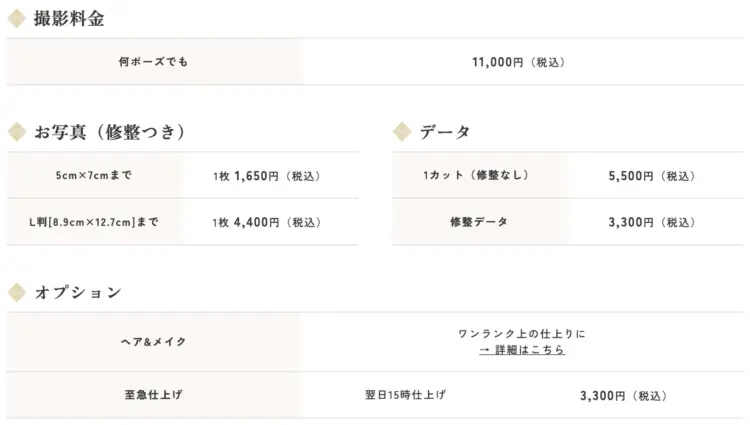Screen dimensions: 750x425
Task: Click the 11,000円（税込） price
Action: pyautogui.click(x=518, y=62)
